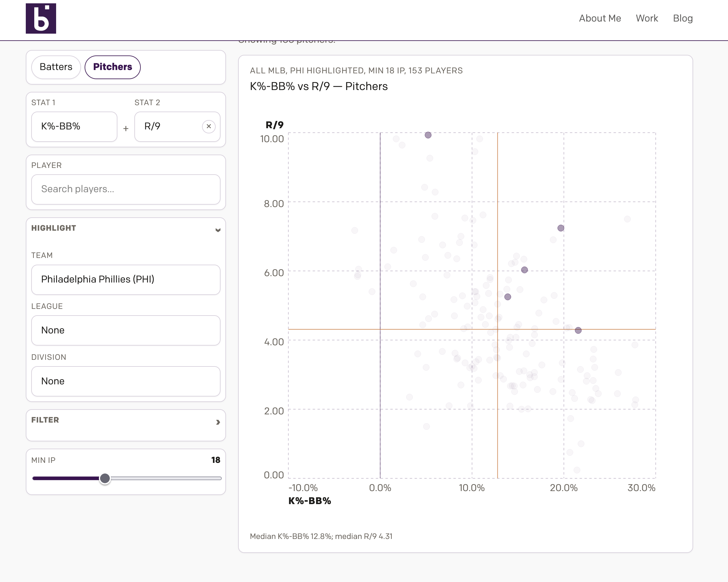The height and width of the screenshot is (582, 728).
Task: Open the Blog link
Action: click(682, 18)
